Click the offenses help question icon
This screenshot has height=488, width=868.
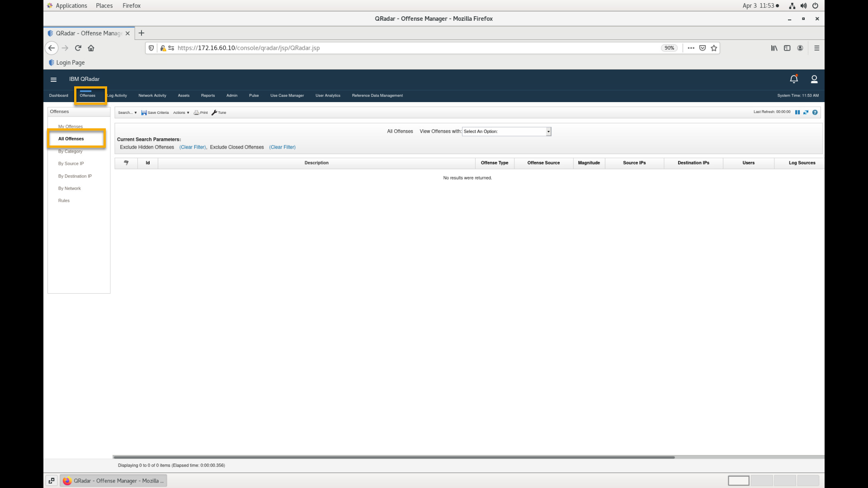pyautogui.click(x=815, y=112)
